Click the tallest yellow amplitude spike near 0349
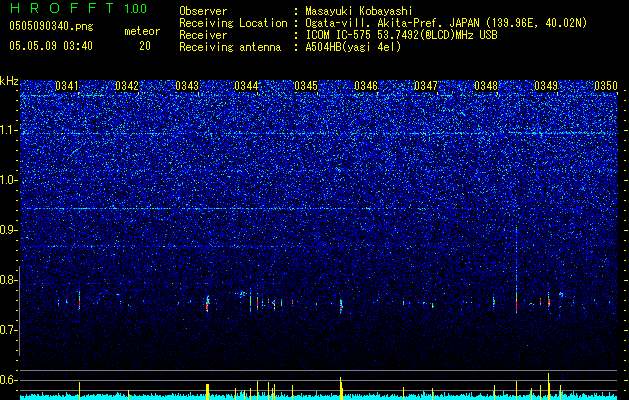629x400 pixels. click(x=548, y=385)
